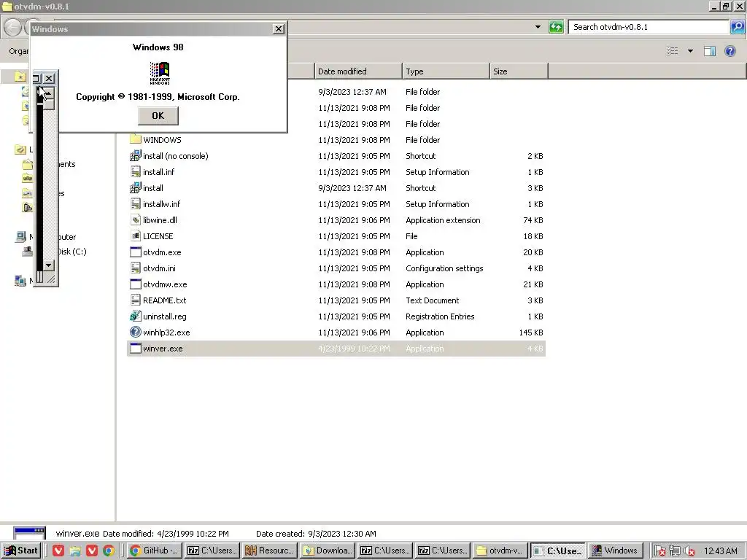Select install (no console) shortcut icon
This screenshot has width=747, height=560.
pyautogui.click(x=135, y=156)
